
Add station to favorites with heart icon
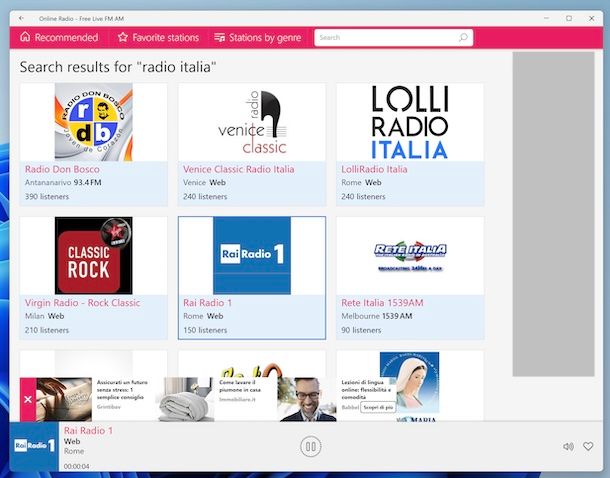pos(588,446)
